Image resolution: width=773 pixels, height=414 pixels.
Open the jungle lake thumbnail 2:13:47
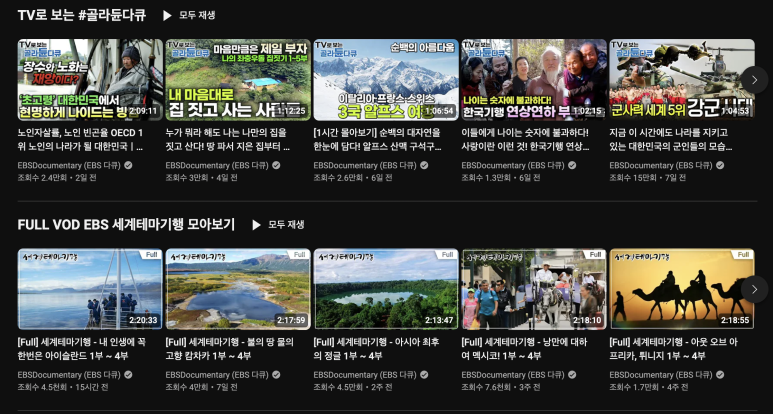pyautogui.click(x=386, y=289)
